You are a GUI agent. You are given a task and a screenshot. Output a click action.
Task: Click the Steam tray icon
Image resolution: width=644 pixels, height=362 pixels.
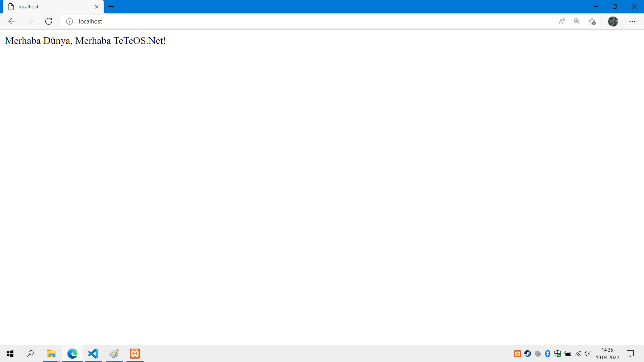528,354
